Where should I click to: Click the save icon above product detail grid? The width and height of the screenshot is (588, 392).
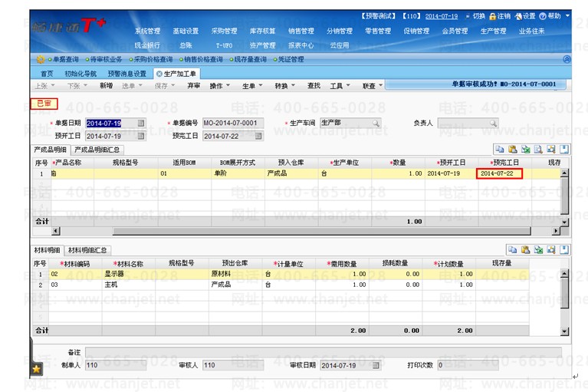point(564,150)
